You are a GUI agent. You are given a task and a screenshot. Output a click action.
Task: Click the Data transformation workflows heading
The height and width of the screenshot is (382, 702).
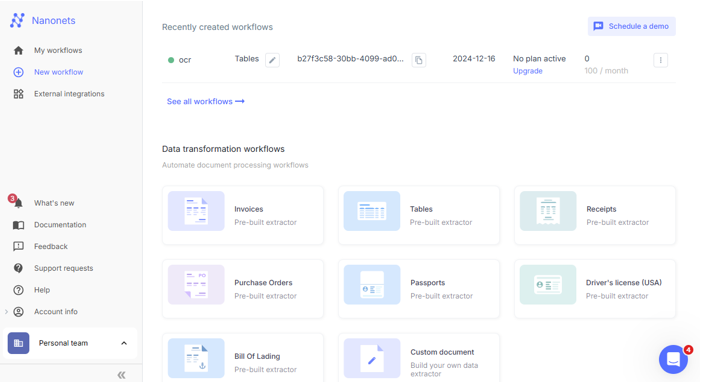[x=223, y=149]
